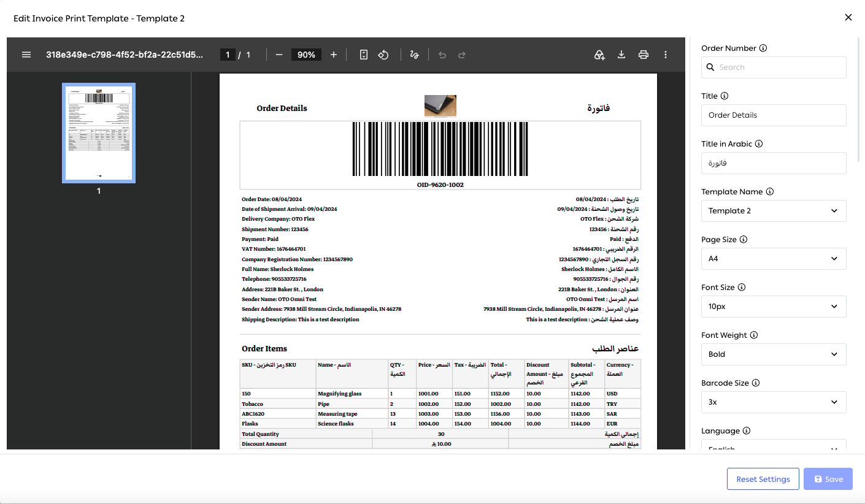Click the Delivery Company OTO Flex line
Screen dimensions: 865x504
point(279,219)
